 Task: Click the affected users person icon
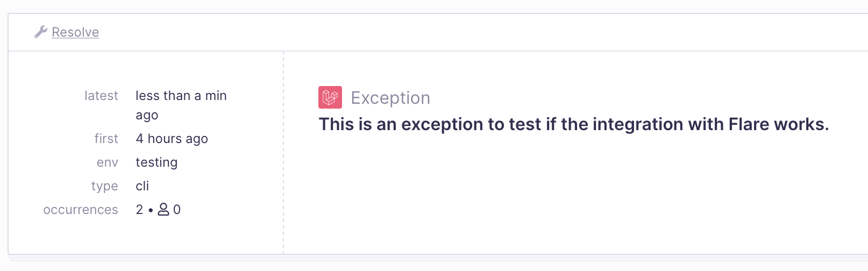163,209
